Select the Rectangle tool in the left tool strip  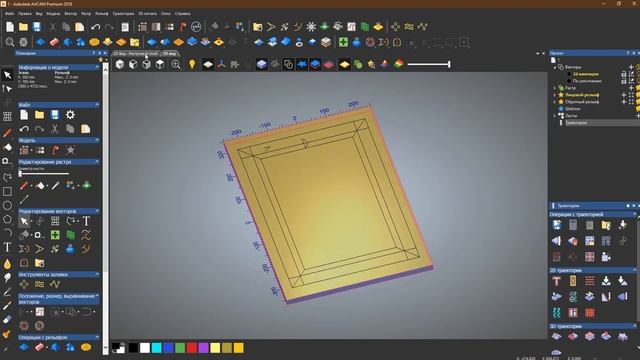coord(7,191)
